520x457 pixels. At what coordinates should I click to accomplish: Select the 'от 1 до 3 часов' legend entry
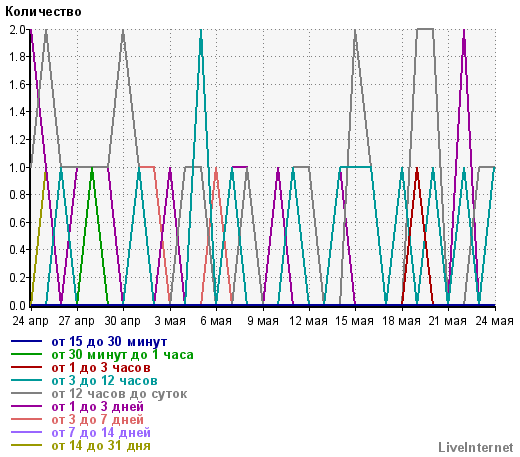[101, 368]
